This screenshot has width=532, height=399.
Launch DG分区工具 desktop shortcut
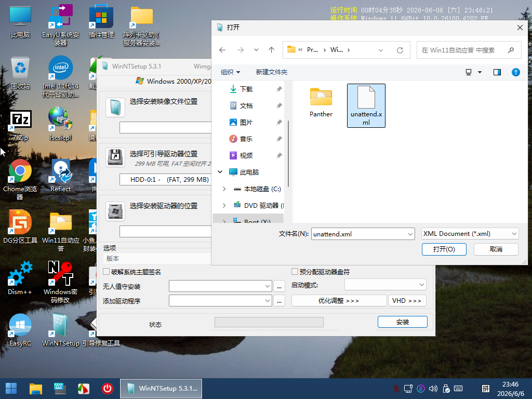click(20, 227)
